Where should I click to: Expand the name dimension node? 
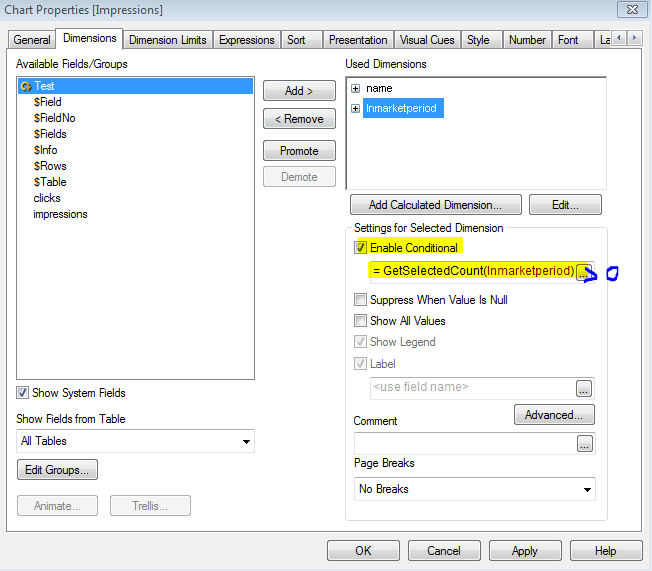click(x=356, y=89)
